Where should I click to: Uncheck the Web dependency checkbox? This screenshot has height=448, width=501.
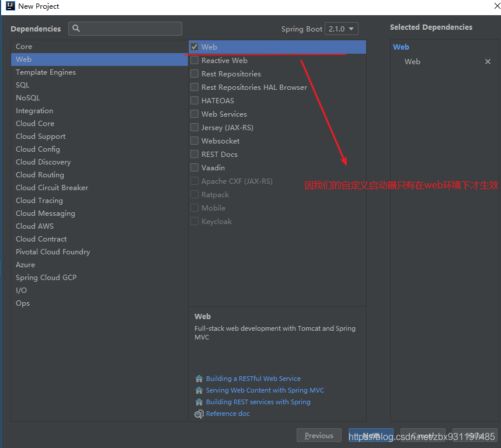[194, 47]
